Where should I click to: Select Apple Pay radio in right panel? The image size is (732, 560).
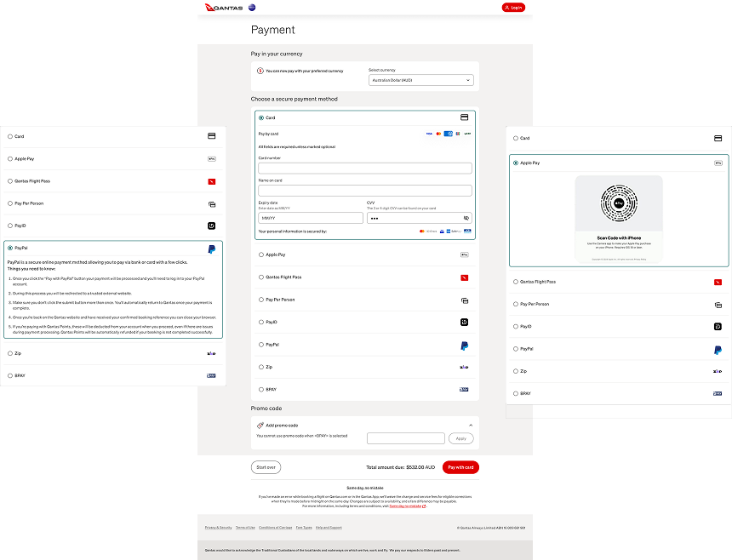coord(516,163)
